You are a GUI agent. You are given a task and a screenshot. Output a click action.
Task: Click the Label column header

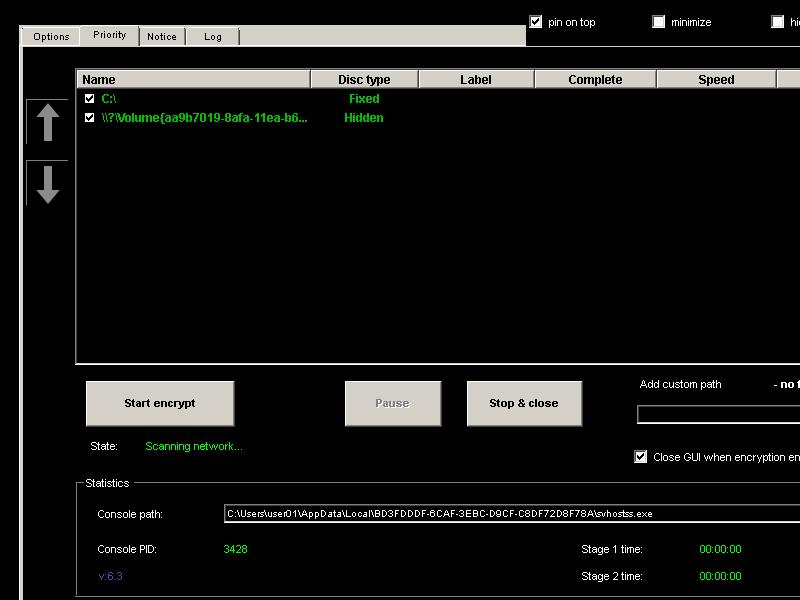(x=476, y=80)
